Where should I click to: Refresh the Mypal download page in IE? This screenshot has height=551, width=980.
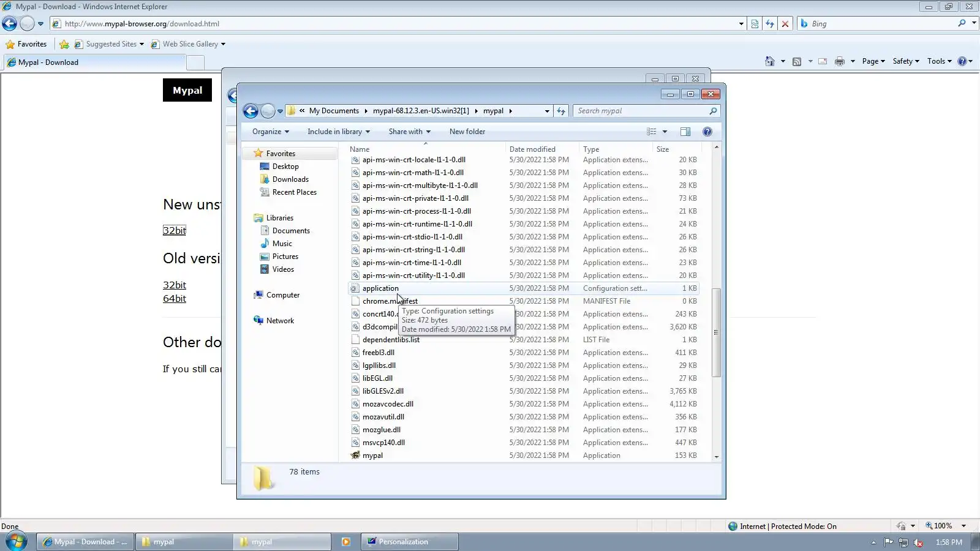(770, 24)
